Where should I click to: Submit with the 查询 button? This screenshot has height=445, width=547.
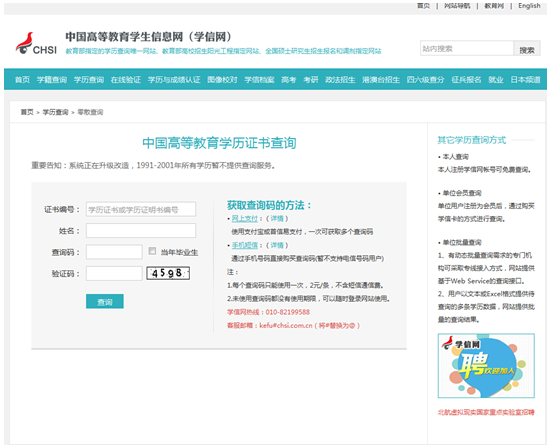pos(105,301)
